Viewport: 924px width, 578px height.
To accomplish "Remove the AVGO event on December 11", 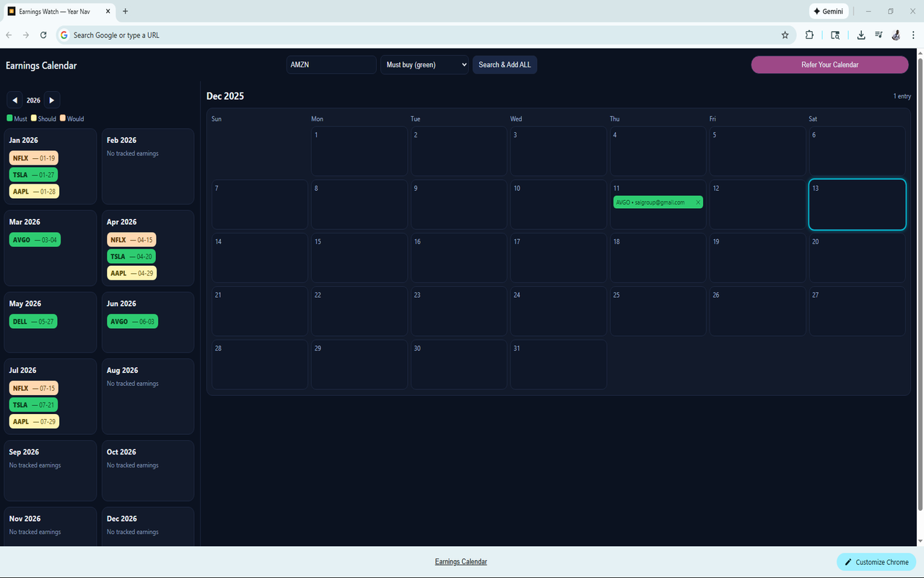I will 697,202.
